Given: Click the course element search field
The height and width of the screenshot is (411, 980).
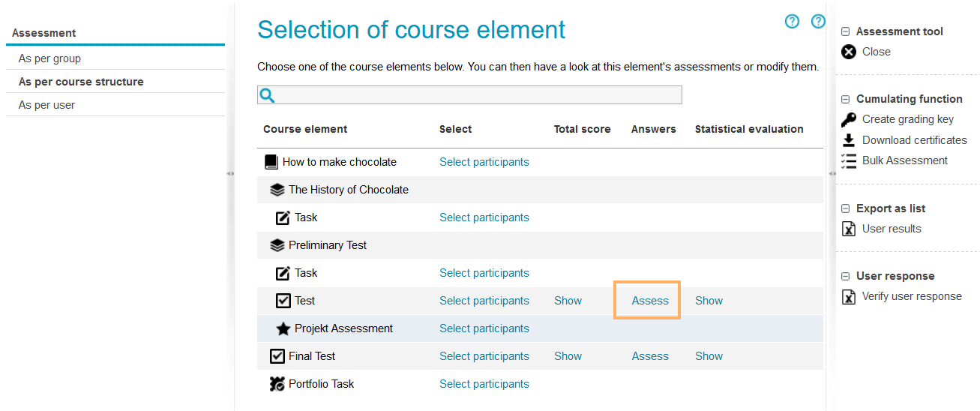Looking at the screenshot, I should [x=477, y=95].
